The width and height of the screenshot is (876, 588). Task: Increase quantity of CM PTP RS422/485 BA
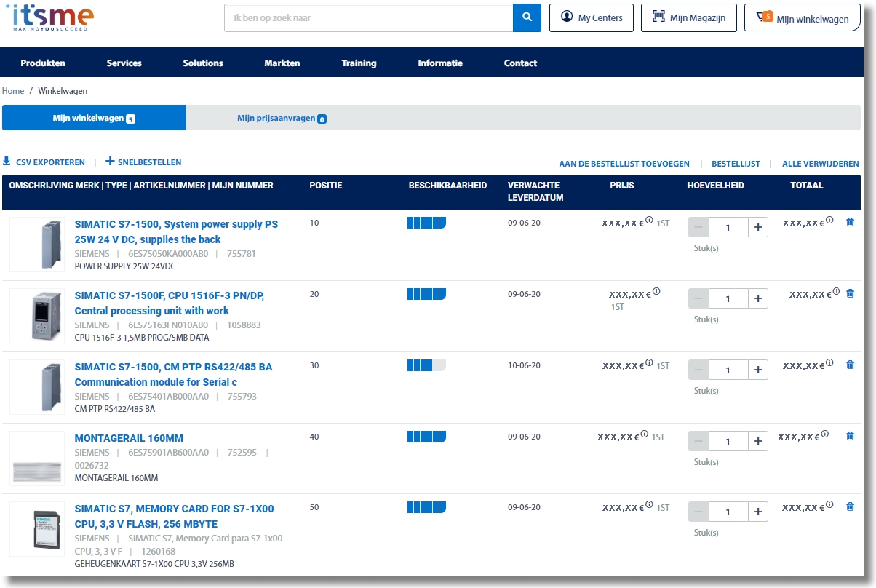757,370
